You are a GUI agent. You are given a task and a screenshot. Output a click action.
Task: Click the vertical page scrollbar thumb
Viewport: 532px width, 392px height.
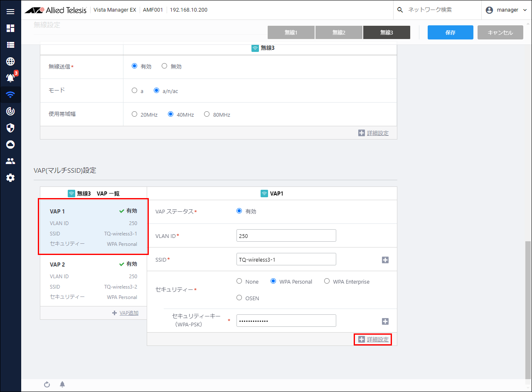(x=528, y=309)
